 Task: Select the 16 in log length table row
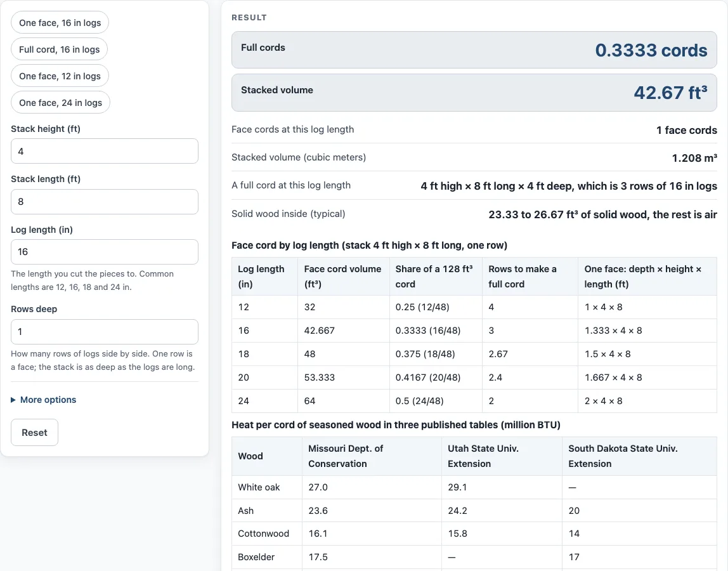[474, 331]
